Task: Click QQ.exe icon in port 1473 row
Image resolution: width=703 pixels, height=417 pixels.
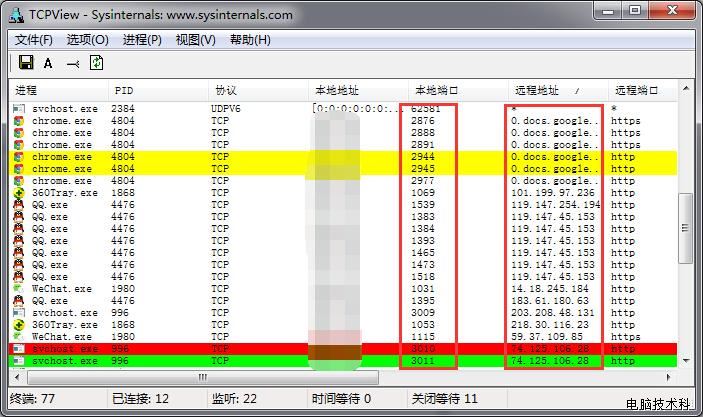Action: 18,265
